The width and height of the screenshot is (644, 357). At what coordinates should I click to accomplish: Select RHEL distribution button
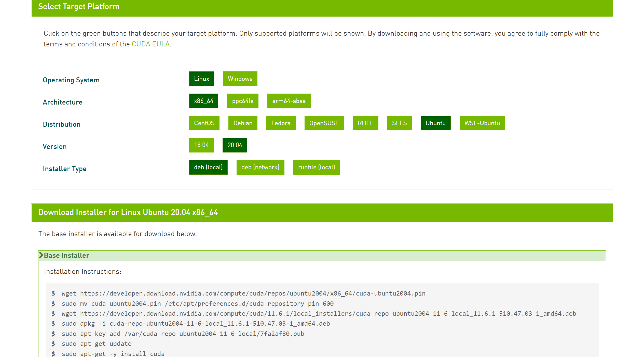[365, 123]
